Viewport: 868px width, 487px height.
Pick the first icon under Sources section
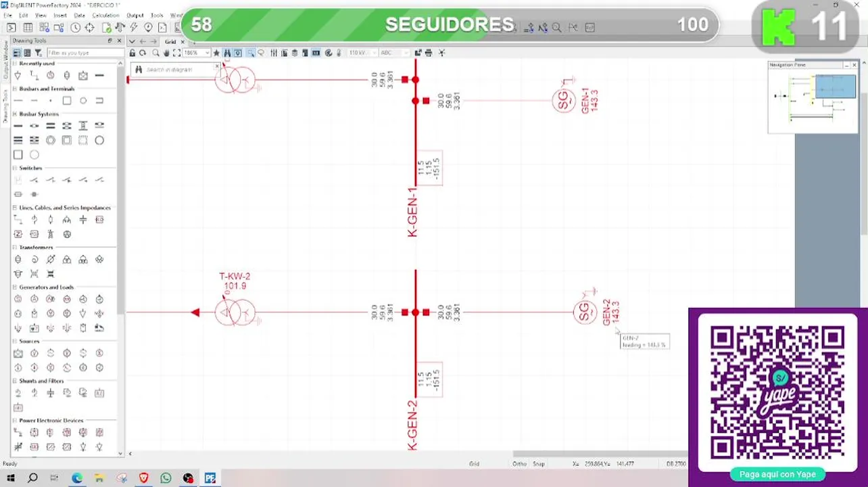18,353
